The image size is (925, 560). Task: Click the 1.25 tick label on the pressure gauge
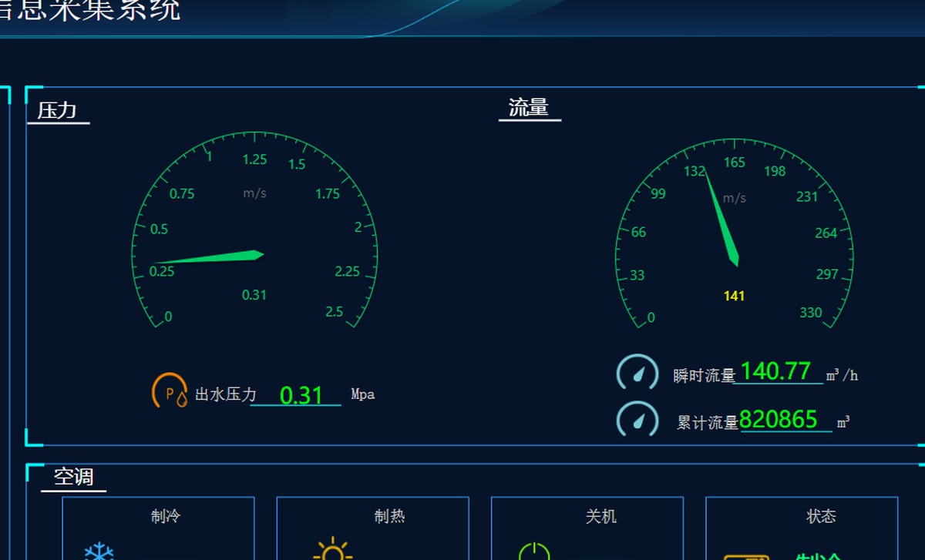[x=255, y=160]
